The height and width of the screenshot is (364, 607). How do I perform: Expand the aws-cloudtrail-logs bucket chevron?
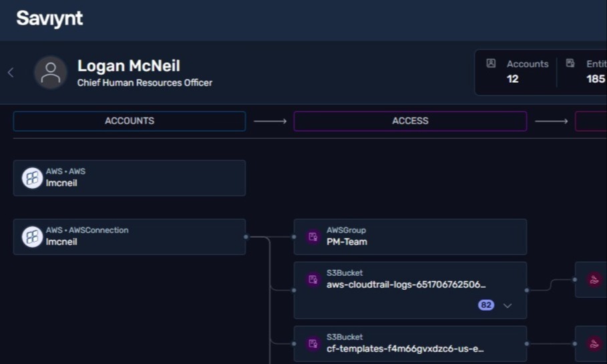[508, 305]
